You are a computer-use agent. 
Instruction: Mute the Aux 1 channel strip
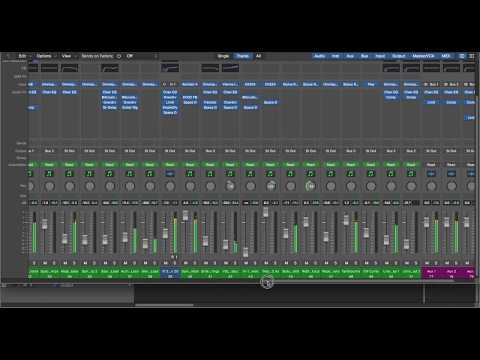427,263
